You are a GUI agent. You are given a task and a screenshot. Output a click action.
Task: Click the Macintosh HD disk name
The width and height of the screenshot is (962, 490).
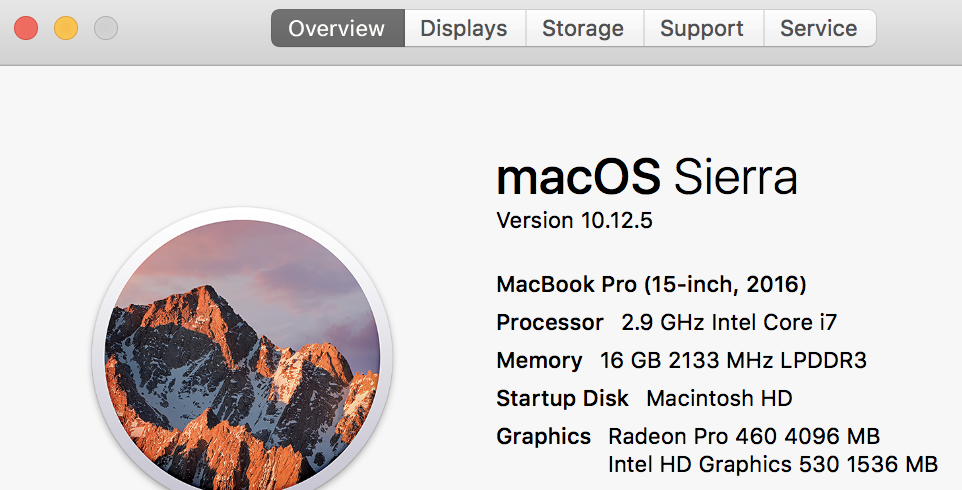point(719,399)
